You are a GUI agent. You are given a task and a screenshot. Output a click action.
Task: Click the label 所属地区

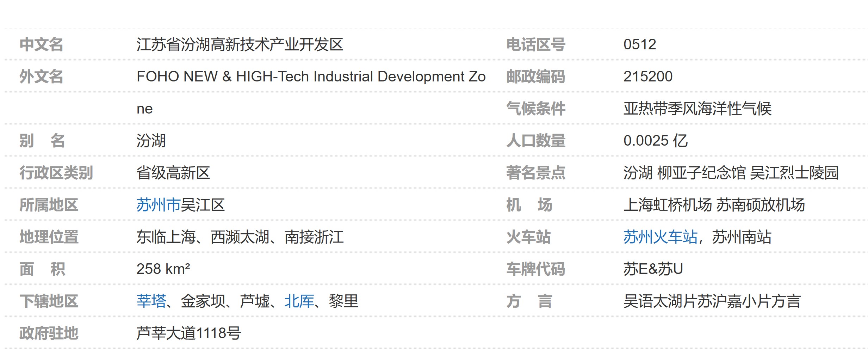pyautogui.click(x=49, y=205)
